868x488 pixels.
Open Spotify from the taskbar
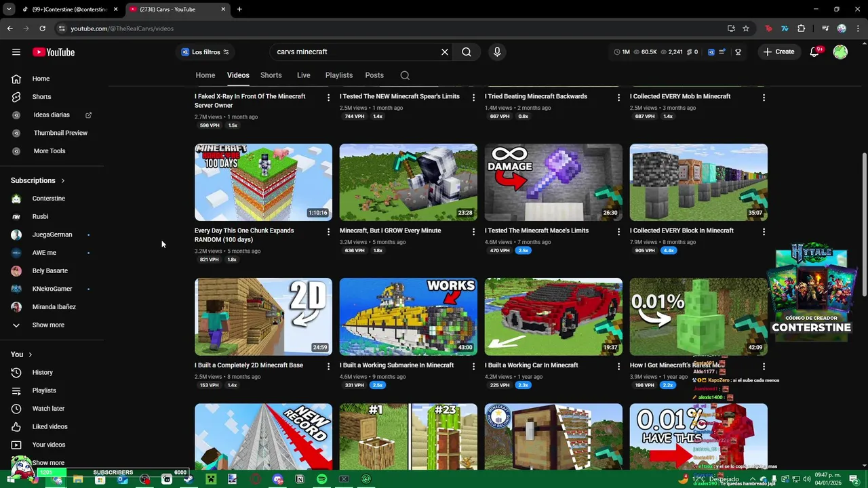coord(321,480)
